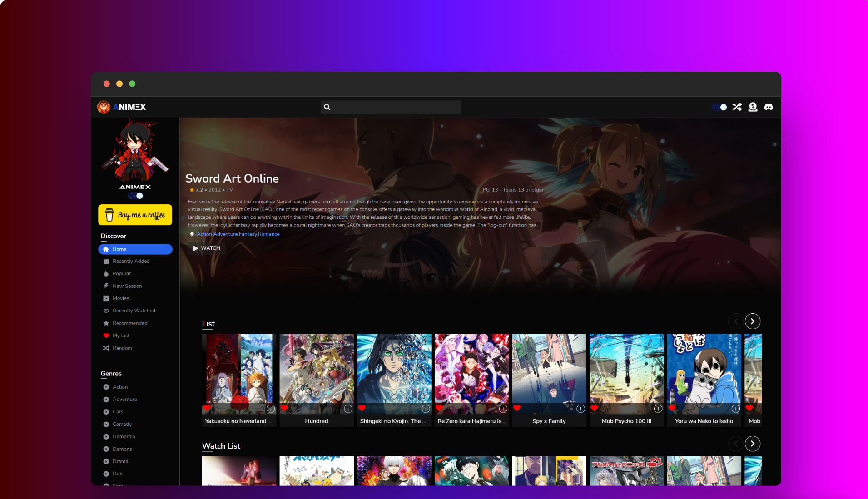Select Drama genre in the sidebar
This screenshot has height=499, width=868.
[120, 462]
